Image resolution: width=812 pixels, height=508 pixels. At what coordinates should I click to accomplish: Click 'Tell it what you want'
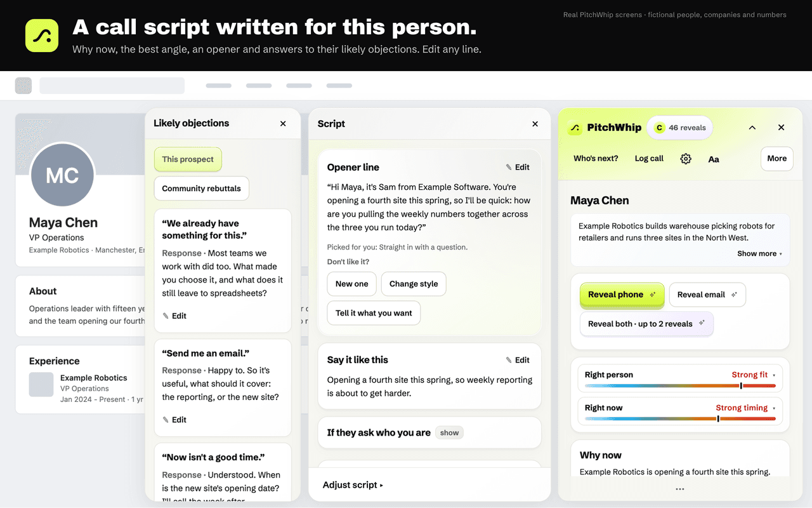pyautogui.click(x=374, y=313)
